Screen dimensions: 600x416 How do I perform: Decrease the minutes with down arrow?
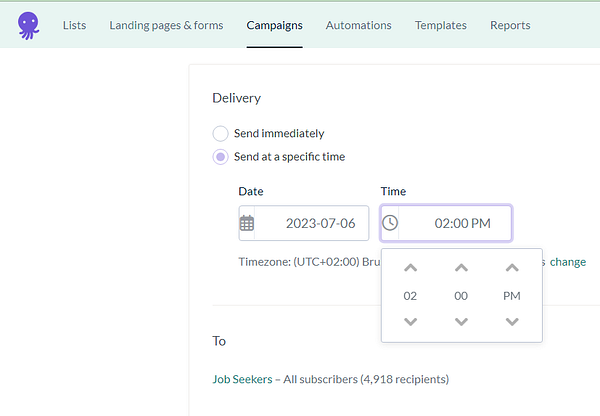pos(461,321)
